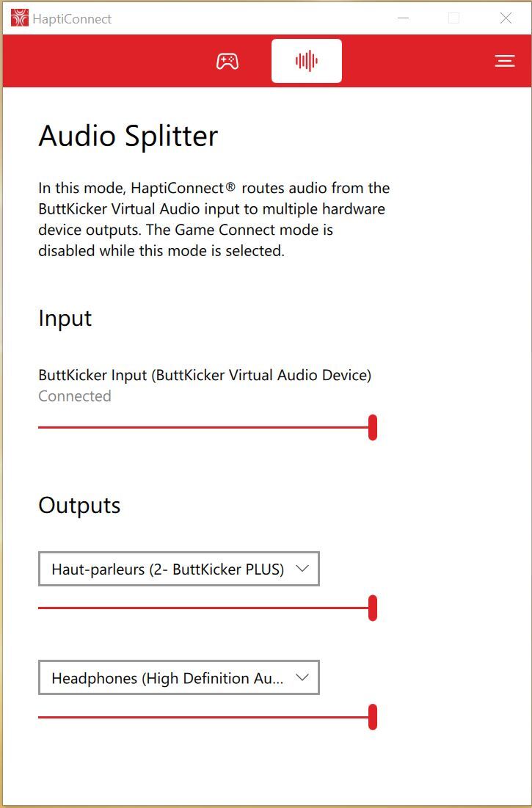Click the middle of the Headphones volume track
Image resolution: width=532 pixels, height=808 pixels.
(x=205, y=717)
